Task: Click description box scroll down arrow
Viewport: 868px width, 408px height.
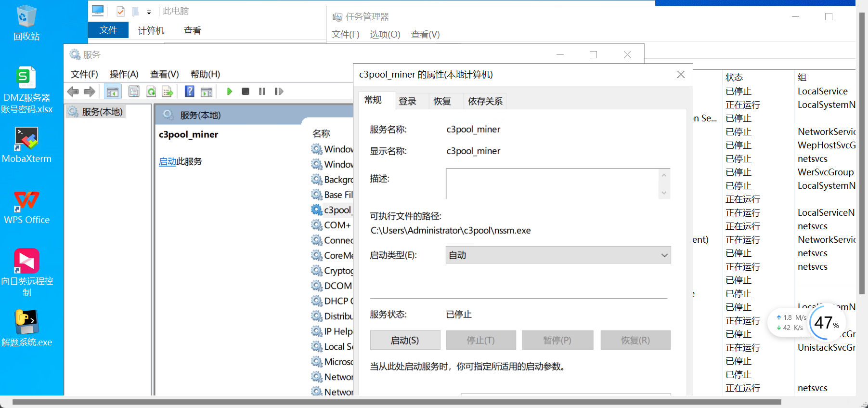Action: pos(664,193)
